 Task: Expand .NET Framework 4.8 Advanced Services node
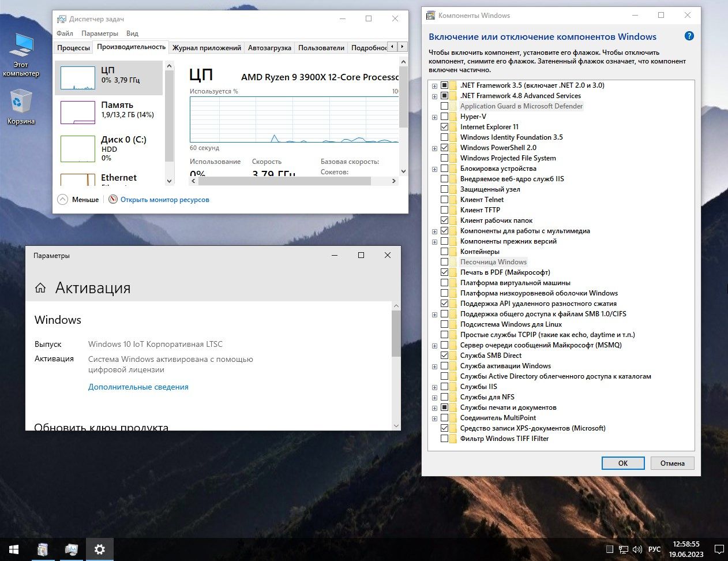click(434, 96)
